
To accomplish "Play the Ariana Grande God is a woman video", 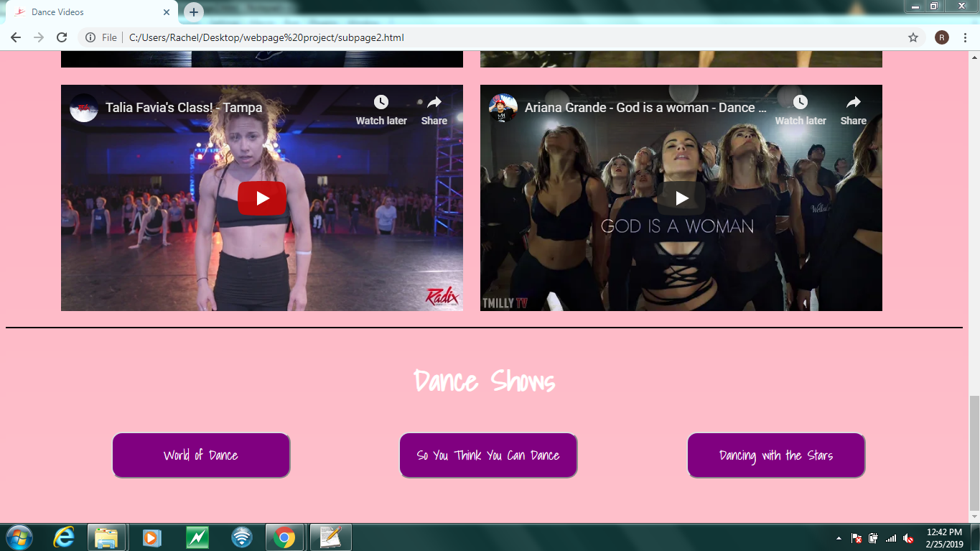I will pos(681,198).
